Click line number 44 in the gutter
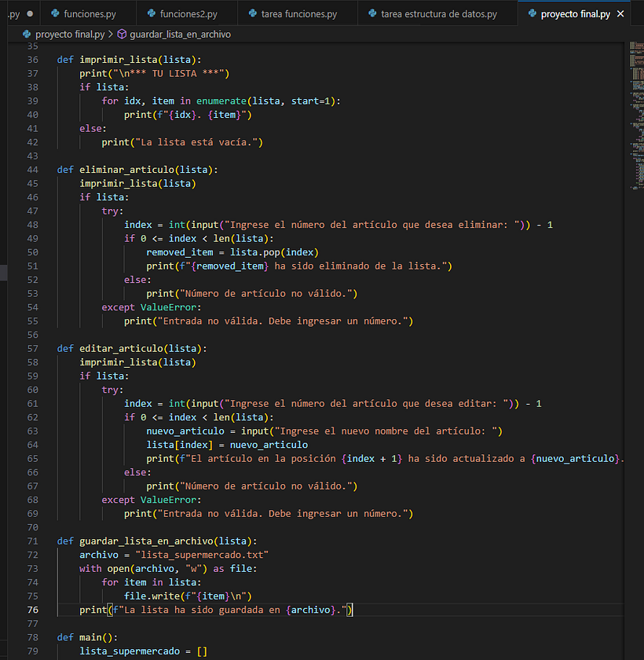Image resolution: width=644 pixels, height=660 pixels. [33, 170]
